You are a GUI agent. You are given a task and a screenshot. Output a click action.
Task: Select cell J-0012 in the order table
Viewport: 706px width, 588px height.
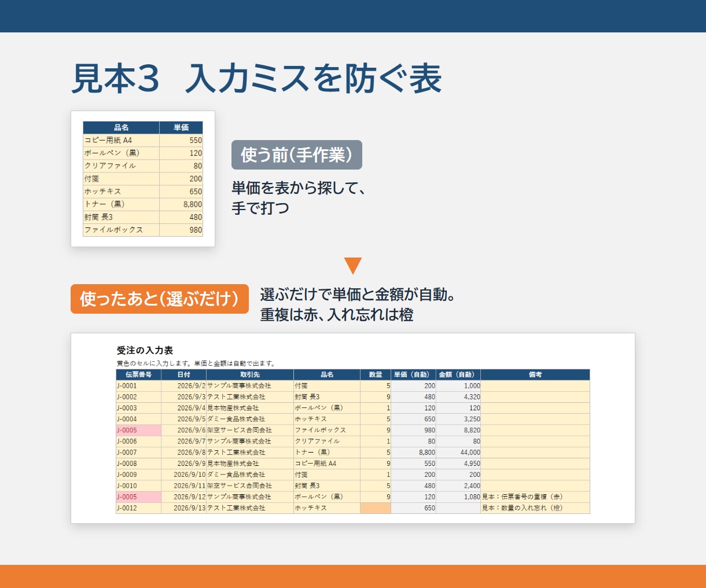(x=138, y=508)
